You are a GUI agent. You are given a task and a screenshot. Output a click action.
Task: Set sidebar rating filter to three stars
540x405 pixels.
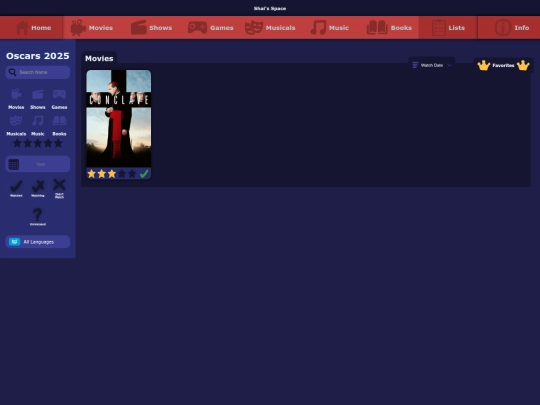click(x=38, y=143)
